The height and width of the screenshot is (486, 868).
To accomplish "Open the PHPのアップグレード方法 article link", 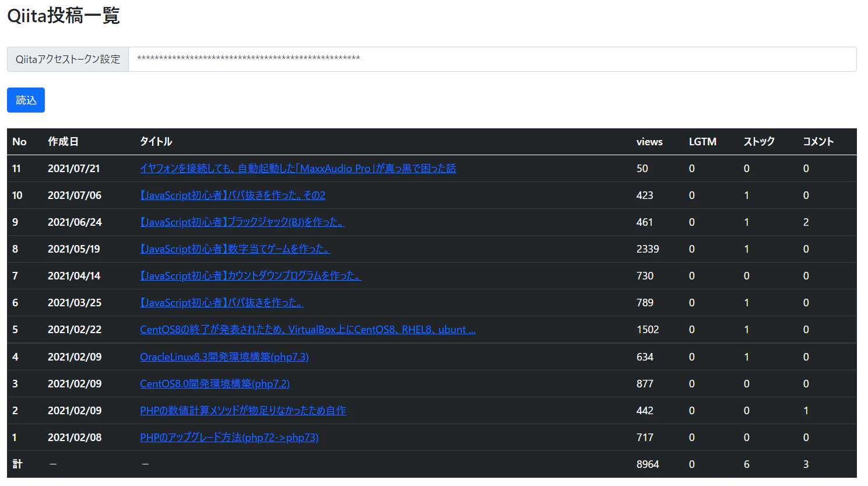I will pyautogui.click(x=229, y=438).
